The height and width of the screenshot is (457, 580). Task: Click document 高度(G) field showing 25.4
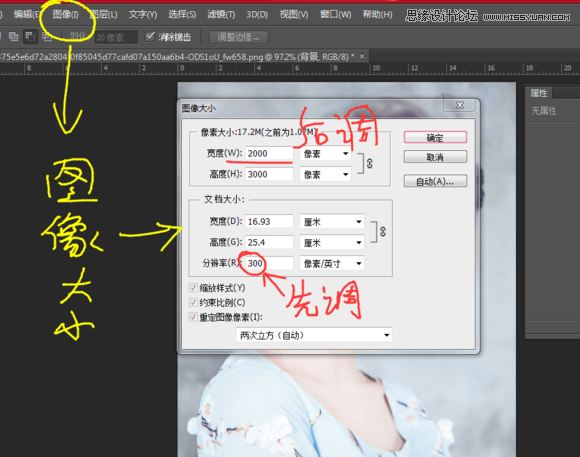[x=269, y=242]
